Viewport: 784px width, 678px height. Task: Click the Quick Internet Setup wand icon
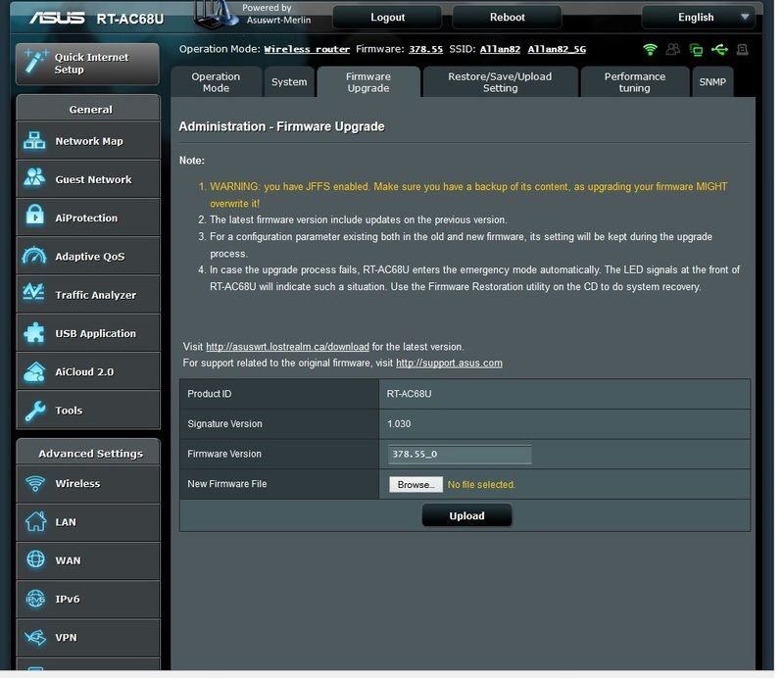click(x=35, y=62)
